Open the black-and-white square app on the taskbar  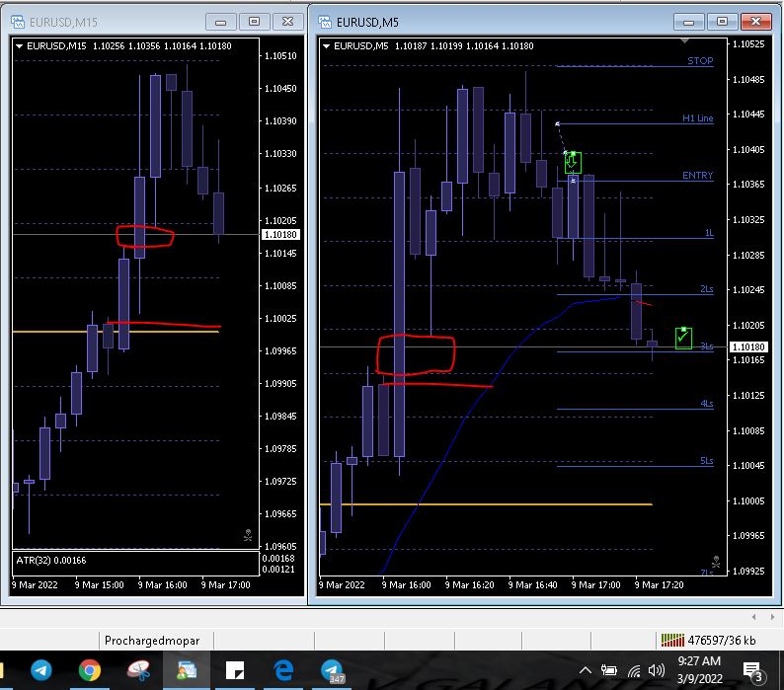pos(234,670)
